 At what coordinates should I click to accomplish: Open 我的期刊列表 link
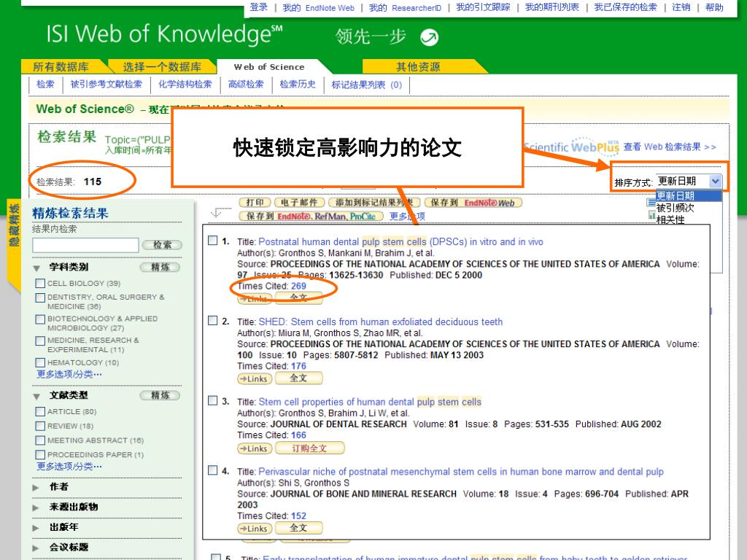551,7
